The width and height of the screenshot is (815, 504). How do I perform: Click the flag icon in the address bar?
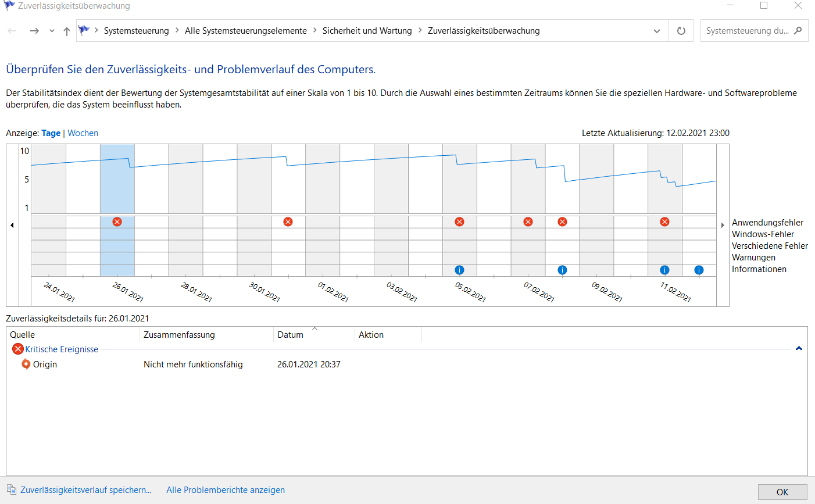point(84,30)
